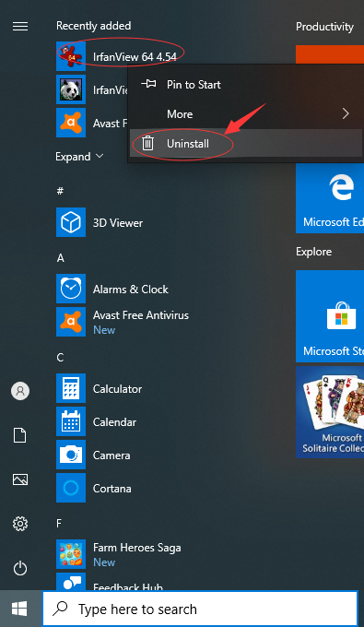Select Uninstall in the context menu
The image size is (364, 627).
(x=246, y=143)
